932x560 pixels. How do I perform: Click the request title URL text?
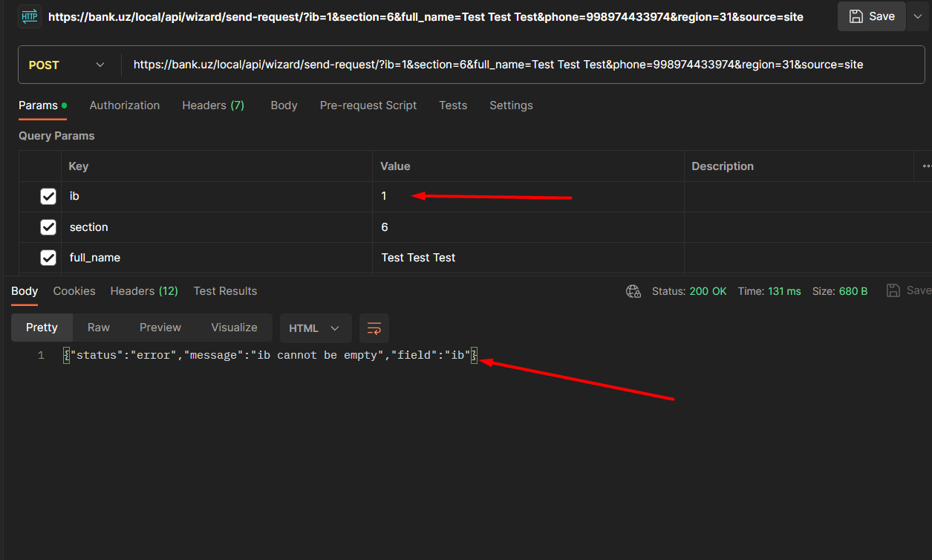coord(426,16)
